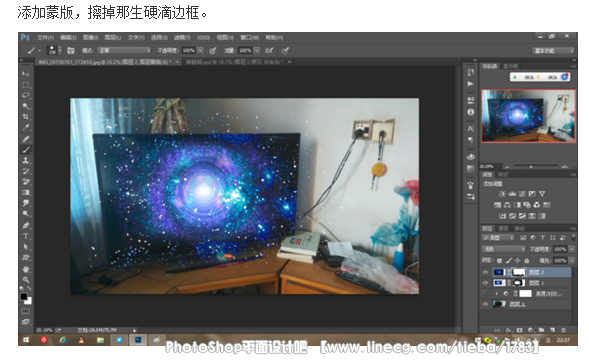Show the hidden adjustment layer
589x364 pixels.
pyautogui.click(x=485, y=293)
